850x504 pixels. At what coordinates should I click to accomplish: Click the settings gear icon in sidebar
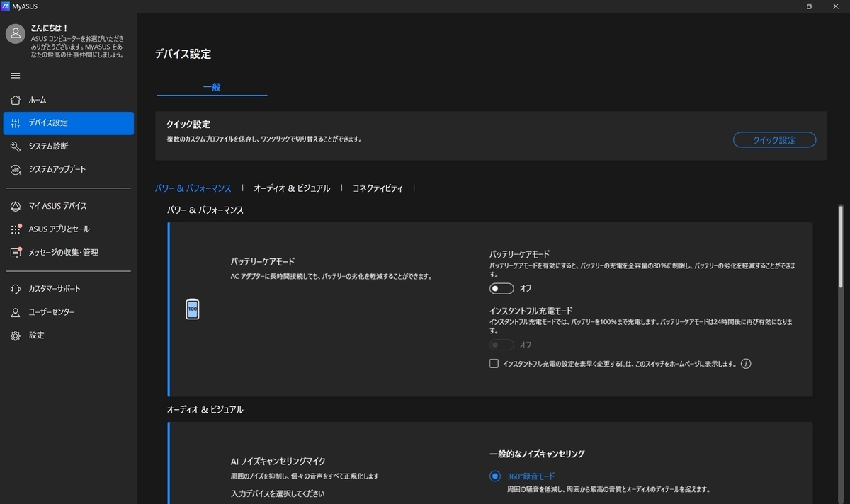pyautogui.click(x=16, y=336)
